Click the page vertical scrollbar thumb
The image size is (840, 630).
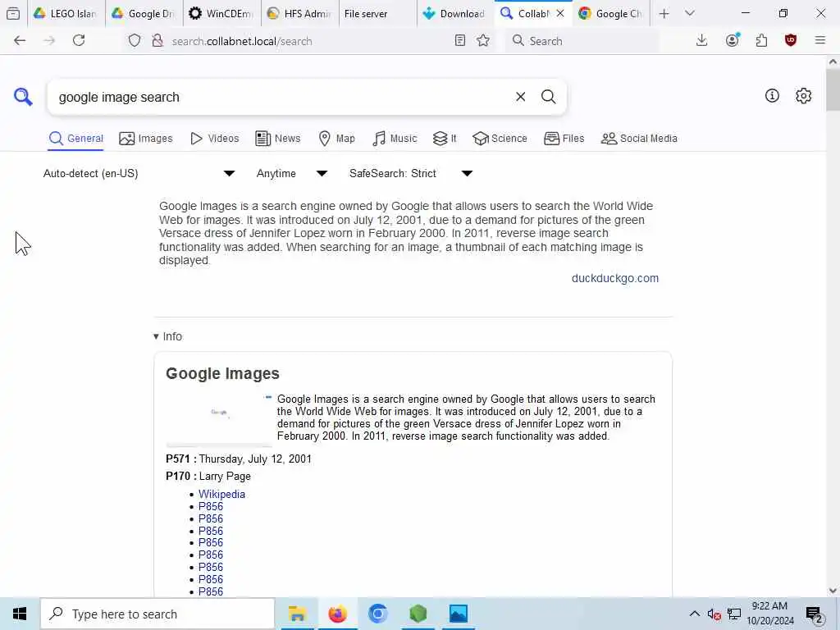click(833, 89)
